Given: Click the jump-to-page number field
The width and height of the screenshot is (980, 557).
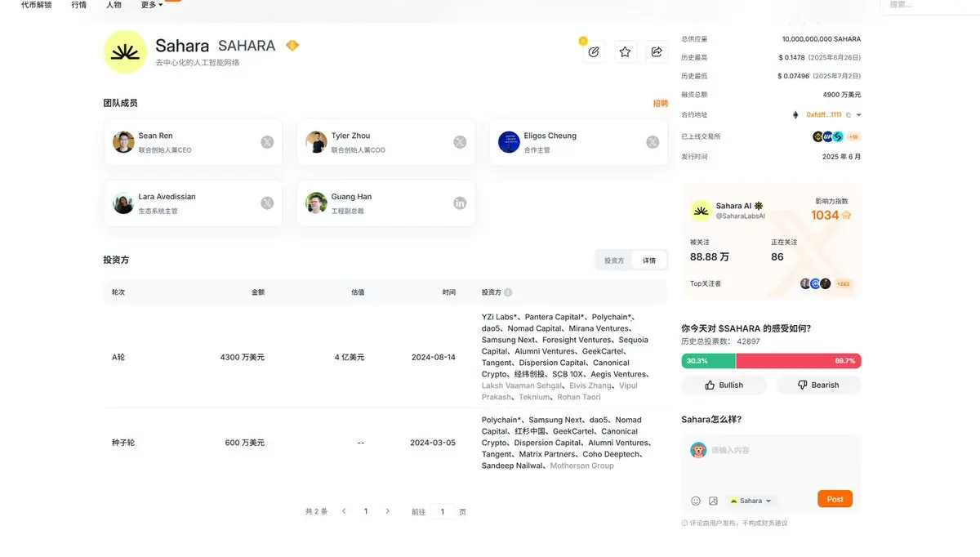Looking at the screenshot, I should pos(442,511).
